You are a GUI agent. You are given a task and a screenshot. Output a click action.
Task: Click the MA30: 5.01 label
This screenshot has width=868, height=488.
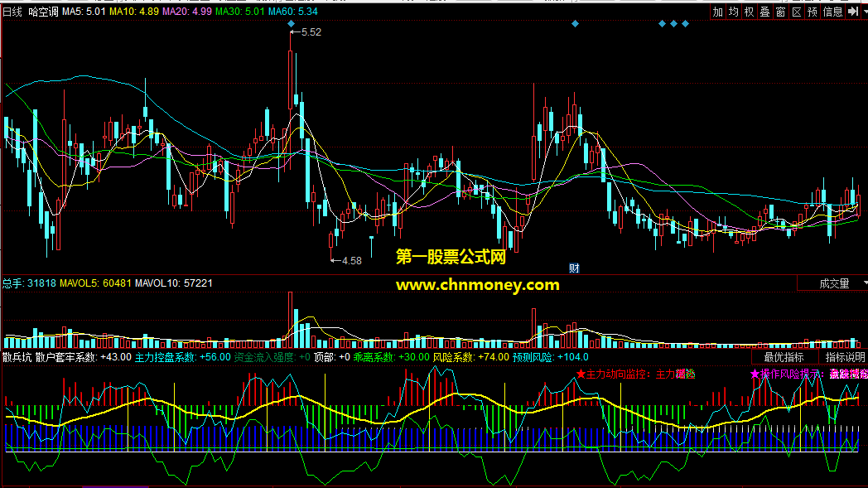point(239,12)
